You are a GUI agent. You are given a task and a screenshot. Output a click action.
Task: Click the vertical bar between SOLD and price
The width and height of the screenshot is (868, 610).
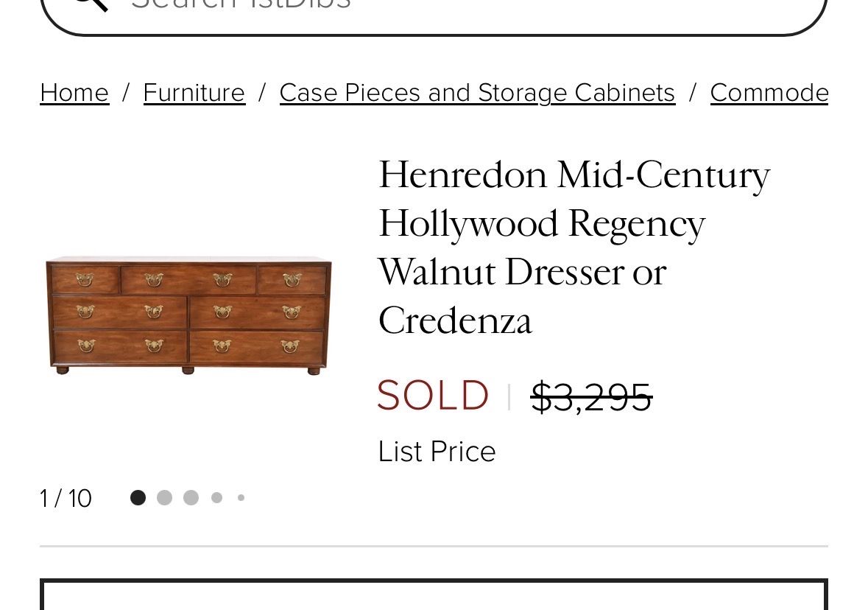coord(509,397)
